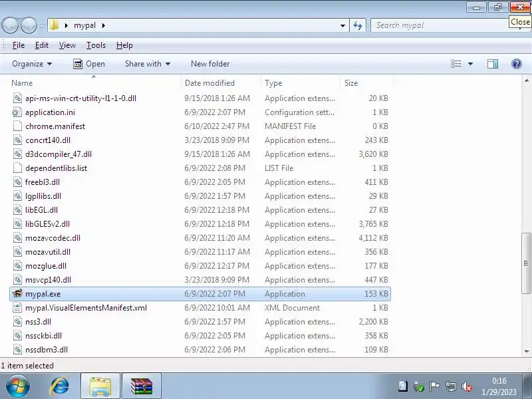
Task: Click the muted volume tray icon
Action: (467, 386)
